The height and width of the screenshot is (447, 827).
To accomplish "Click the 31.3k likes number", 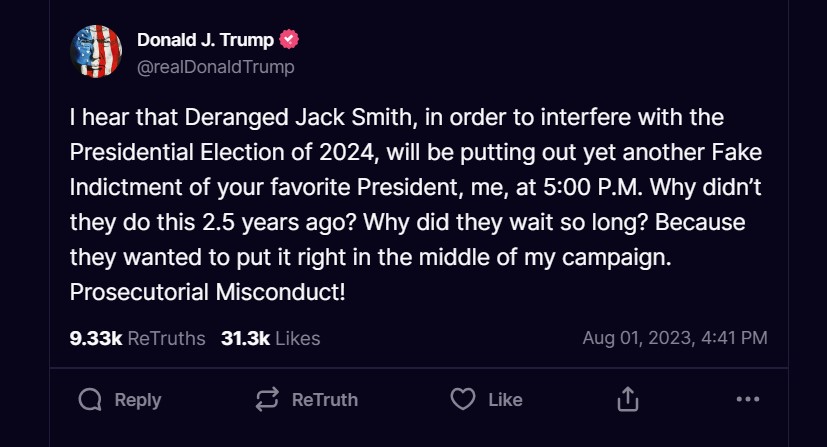I will pos(245,338).
